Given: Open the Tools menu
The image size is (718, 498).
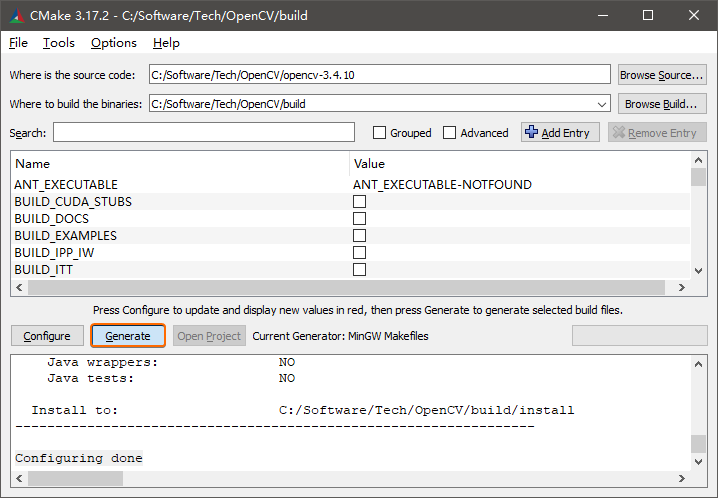Looking at the screenshot, I should [59, 43].
